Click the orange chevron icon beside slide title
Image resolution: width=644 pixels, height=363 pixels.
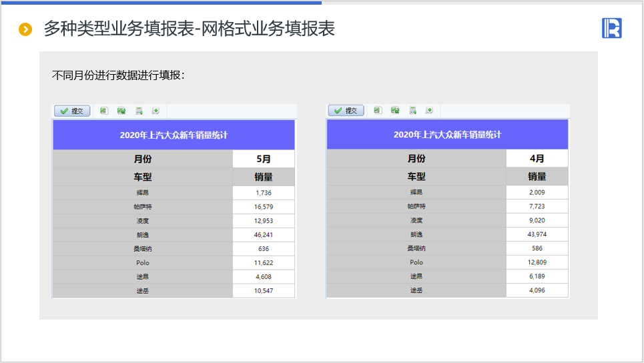click(x=25, y=29)
